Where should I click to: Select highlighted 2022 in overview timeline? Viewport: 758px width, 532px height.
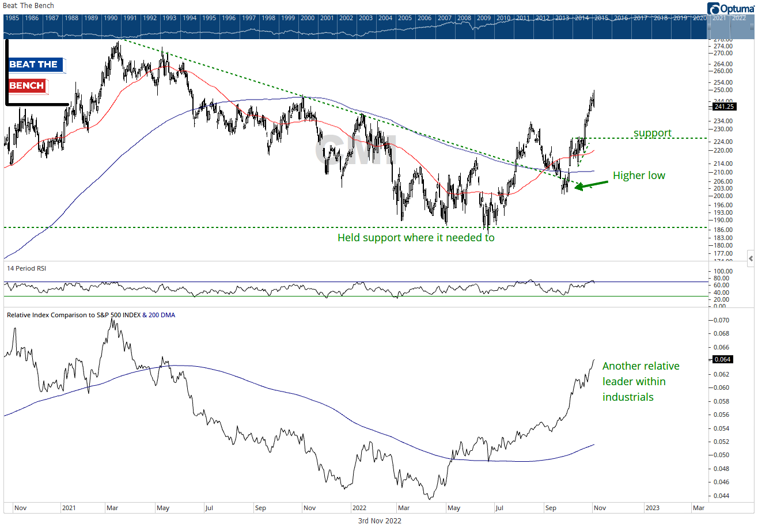(739, 18)
